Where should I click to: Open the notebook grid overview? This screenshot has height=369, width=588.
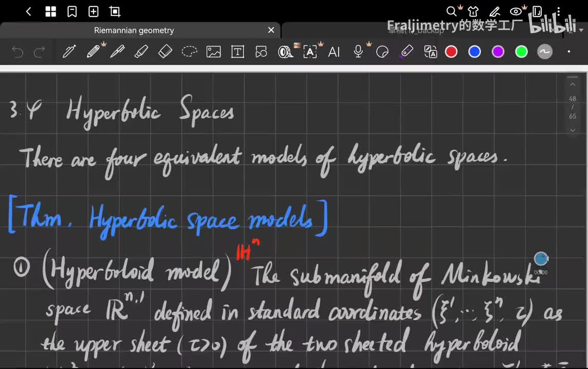click(51, 12)
